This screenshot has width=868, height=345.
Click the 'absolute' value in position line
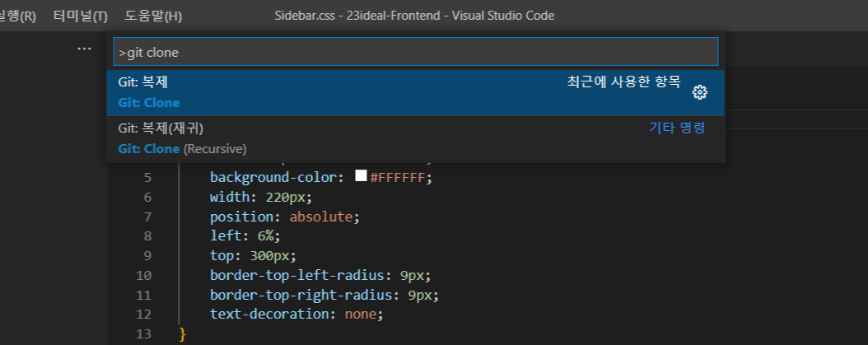click(x=321, y=217)
